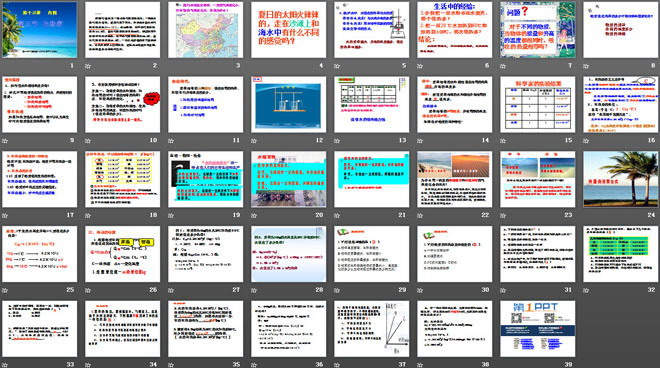Select final slide 39 with PPT logo
The height and width of the screenshot is (368, 660).
[x=538, y=328]
